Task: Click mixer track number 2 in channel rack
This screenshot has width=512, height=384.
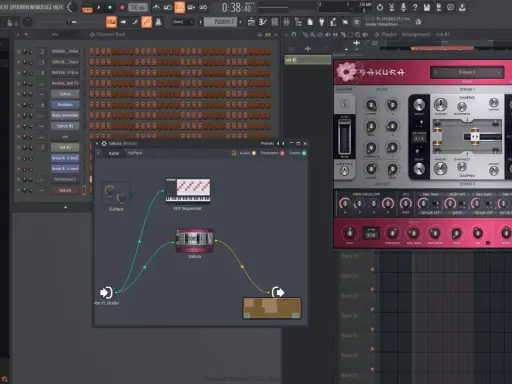Action: 42,51
